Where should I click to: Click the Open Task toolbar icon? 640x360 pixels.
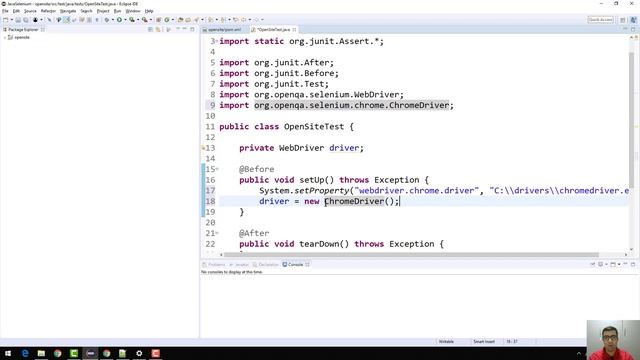188,20
